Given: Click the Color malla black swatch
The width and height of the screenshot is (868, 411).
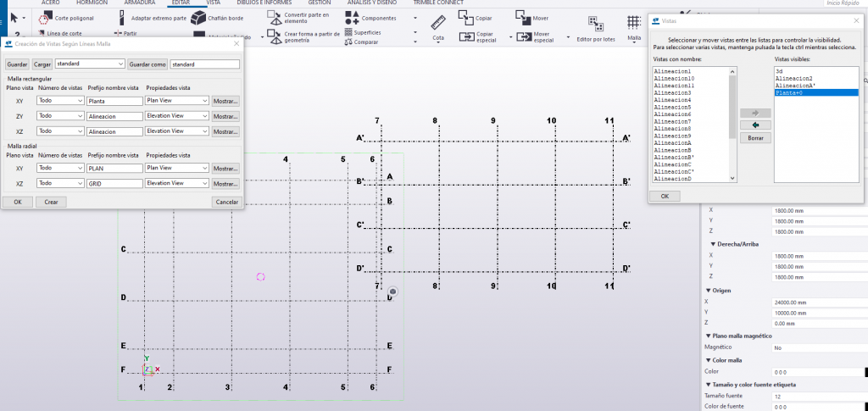Looking at the screenshot, I should [865, 372].
